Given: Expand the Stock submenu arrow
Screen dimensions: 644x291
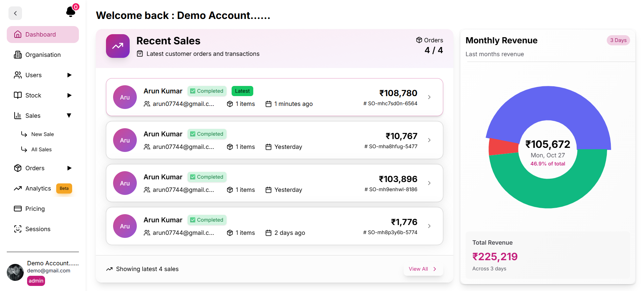Looking at the screenshot, I should (x=69, y=95).
